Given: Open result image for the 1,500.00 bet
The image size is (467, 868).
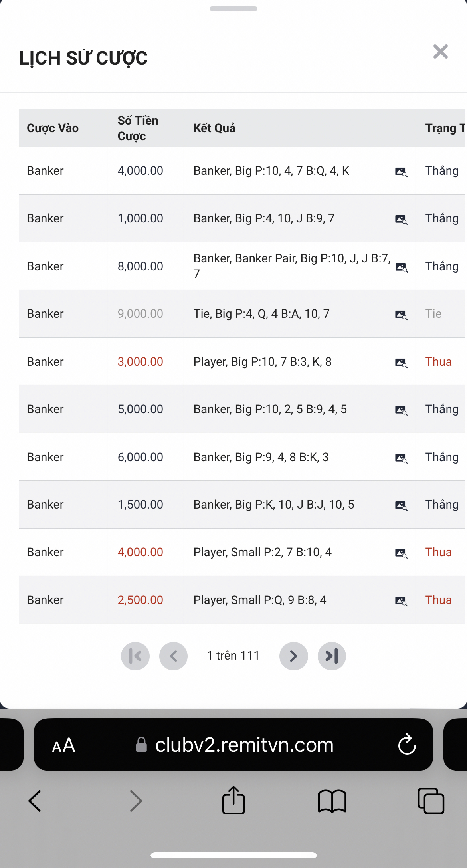Looking at the screenshot, I should click(x=401, y=505).
